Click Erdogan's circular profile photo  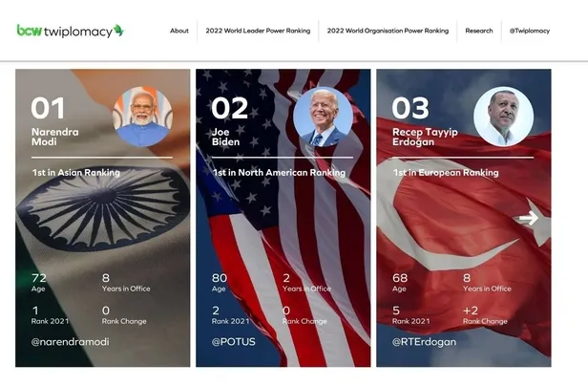[x=504, y=117]
